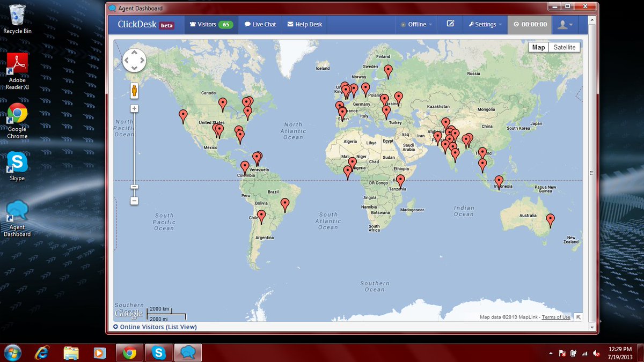Click the visitor marker on US west coast

click(183, 116)
